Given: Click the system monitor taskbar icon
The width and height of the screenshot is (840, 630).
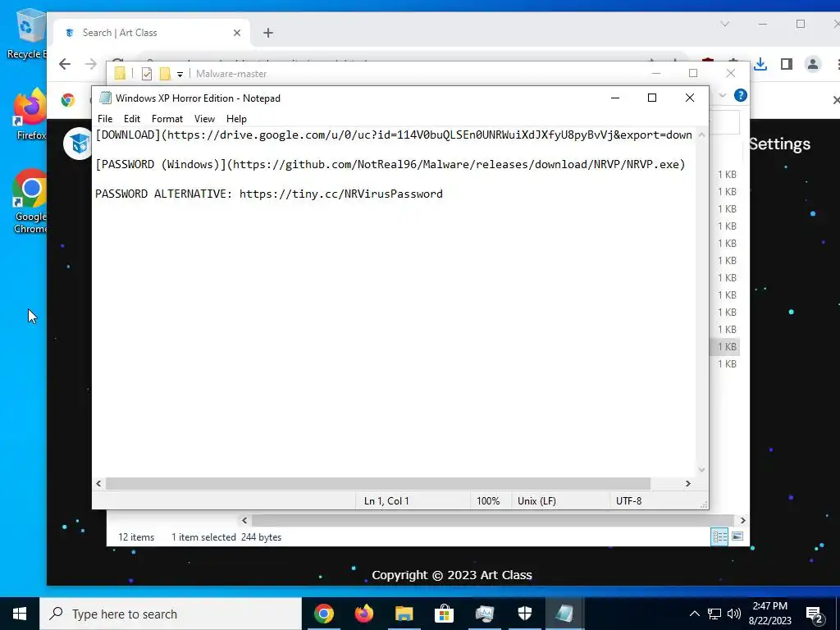Looking at the screenshot, I should click(484, 614).
